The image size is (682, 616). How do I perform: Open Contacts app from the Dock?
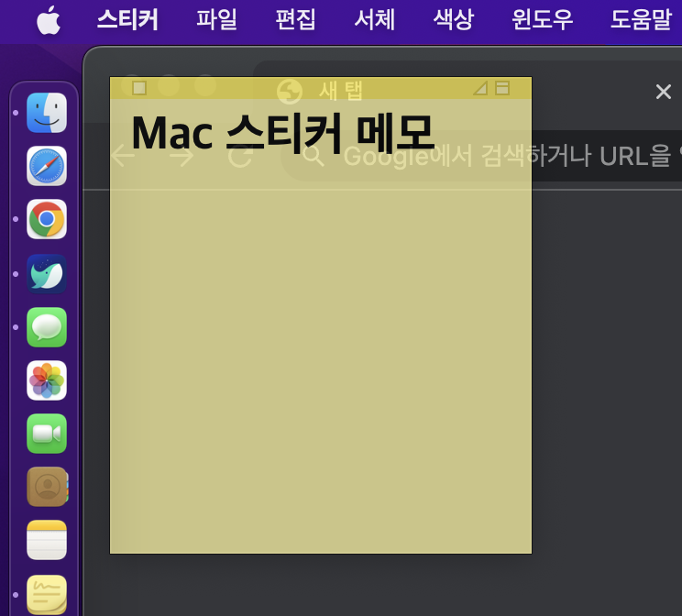(x=47, y=487)
